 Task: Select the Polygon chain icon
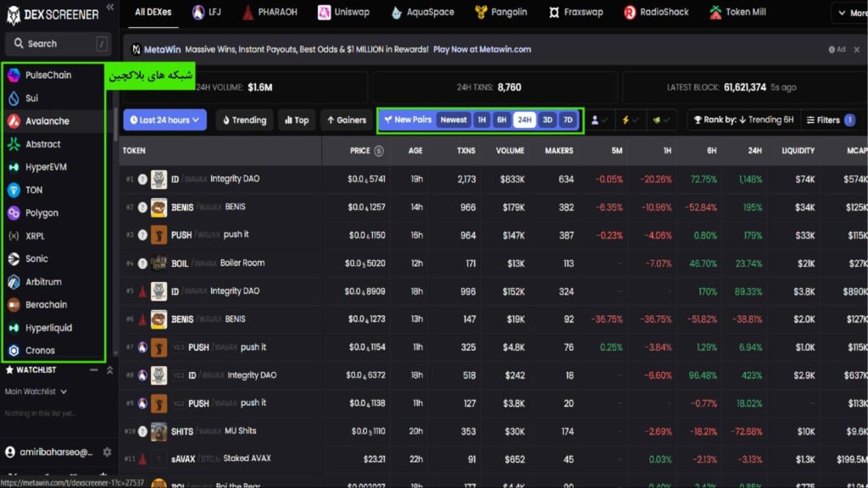coord(14,213)
